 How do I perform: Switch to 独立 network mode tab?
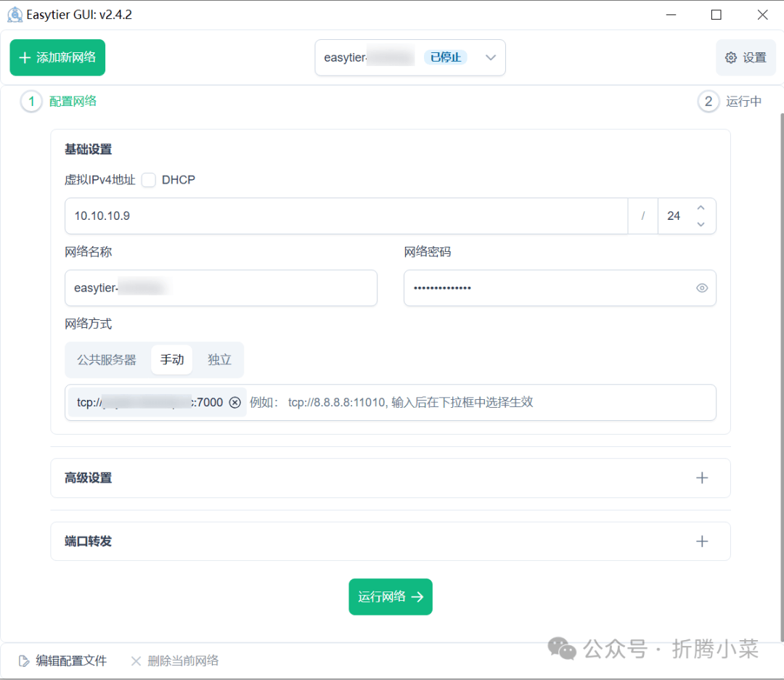point(219,360)
